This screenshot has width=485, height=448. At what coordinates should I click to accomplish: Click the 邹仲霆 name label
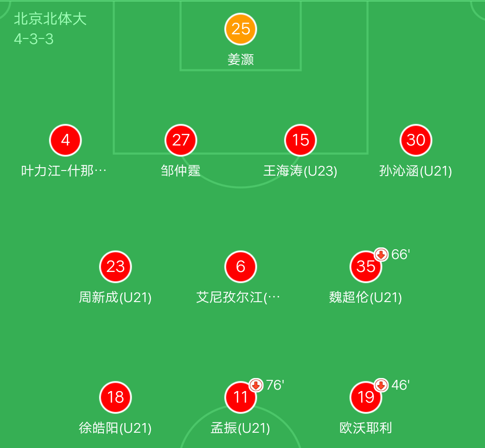tap(181, 171)
